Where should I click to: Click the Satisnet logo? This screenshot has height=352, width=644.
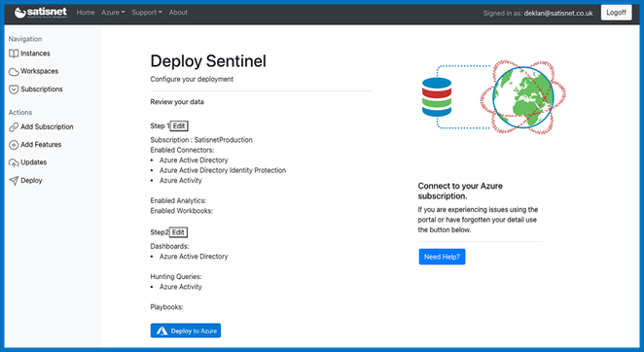(40, 13)
